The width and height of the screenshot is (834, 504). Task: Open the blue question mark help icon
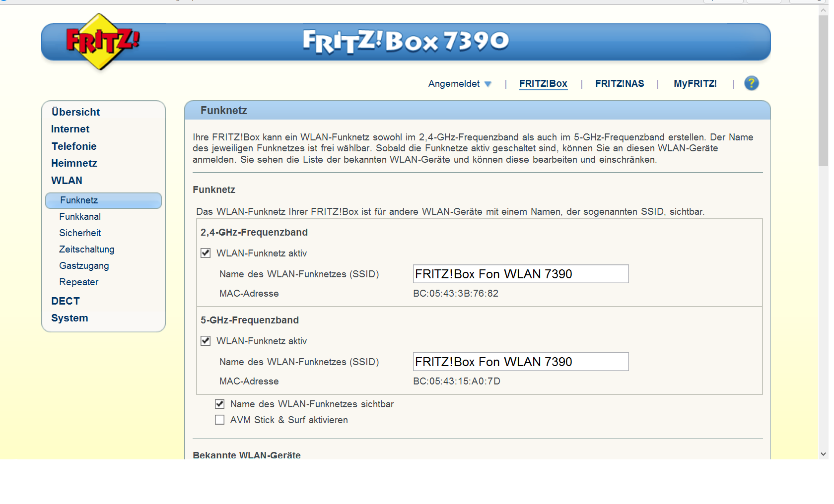click(x=751, y=83)
